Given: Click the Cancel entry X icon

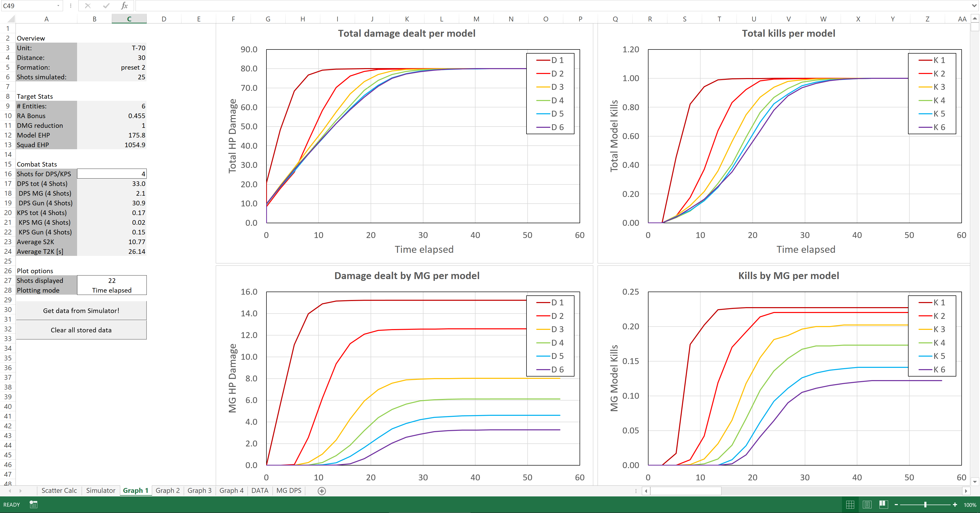Looking at the screenshot, I should tap(88, 6).
